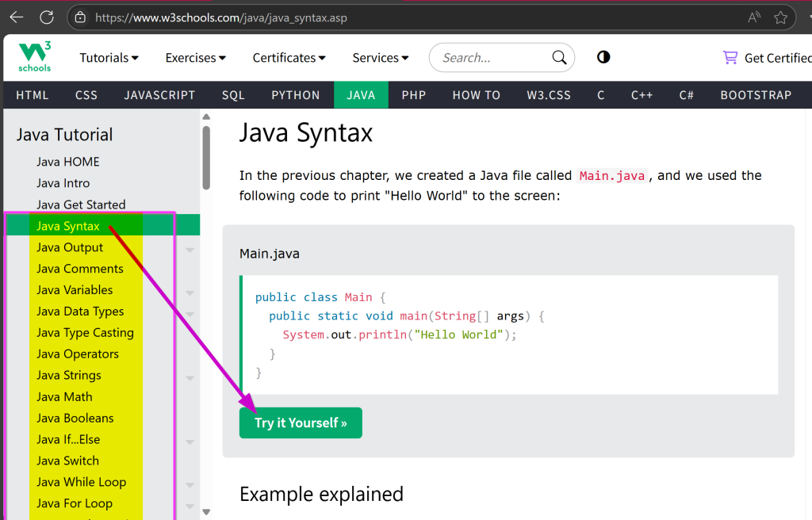This screenshot has width=812, height=520.
Task: Open the Tutorials dropdown menu
Action: [x=109, y=58]
